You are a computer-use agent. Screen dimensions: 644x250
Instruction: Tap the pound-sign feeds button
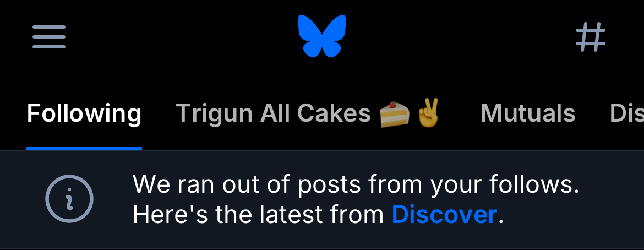pyautogui.click(x=591, y=36)
